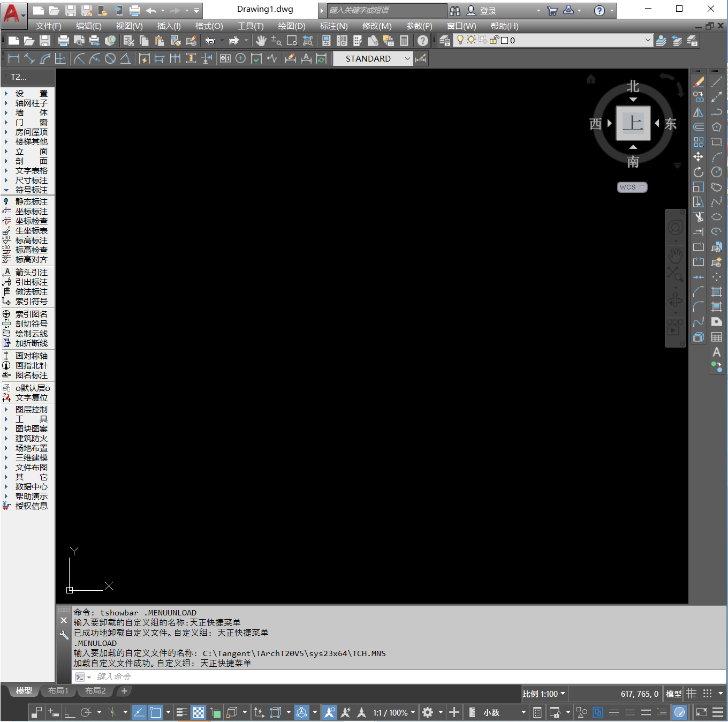Open the 小数 units dropdown
Screen dimensions: 728x722
tap(504, 712)
